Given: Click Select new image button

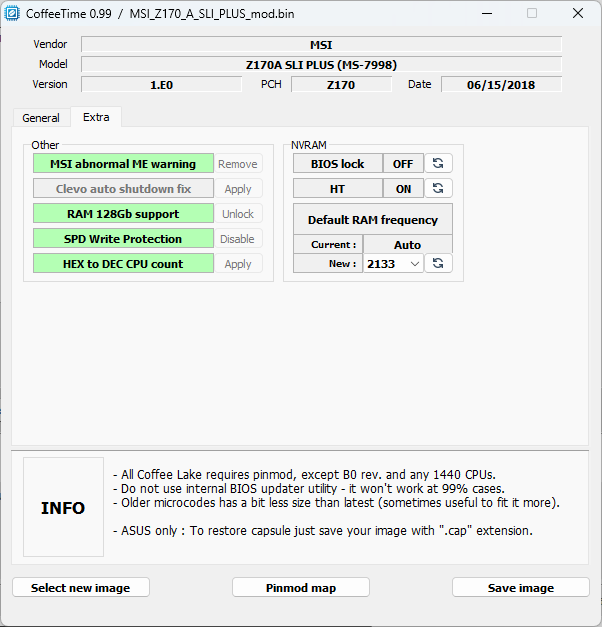Looking at the screenshot, I should pyautogui.click(x=81, y=587).
